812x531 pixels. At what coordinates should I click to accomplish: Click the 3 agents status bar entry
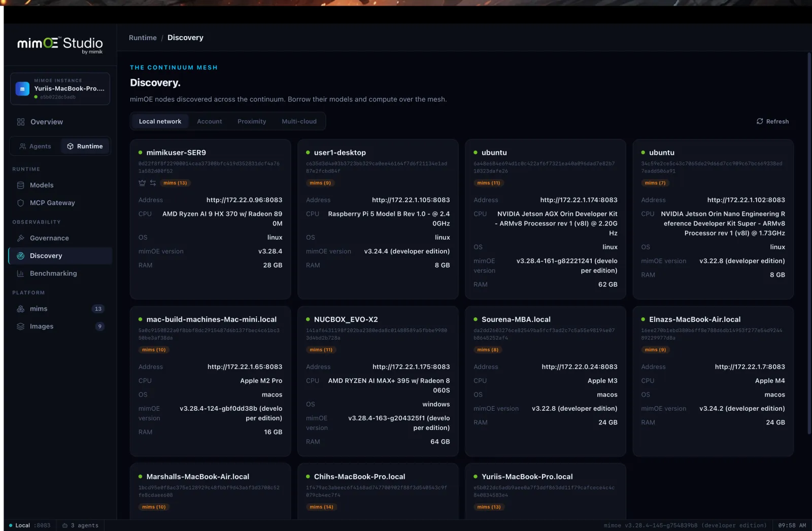[80, 525]
